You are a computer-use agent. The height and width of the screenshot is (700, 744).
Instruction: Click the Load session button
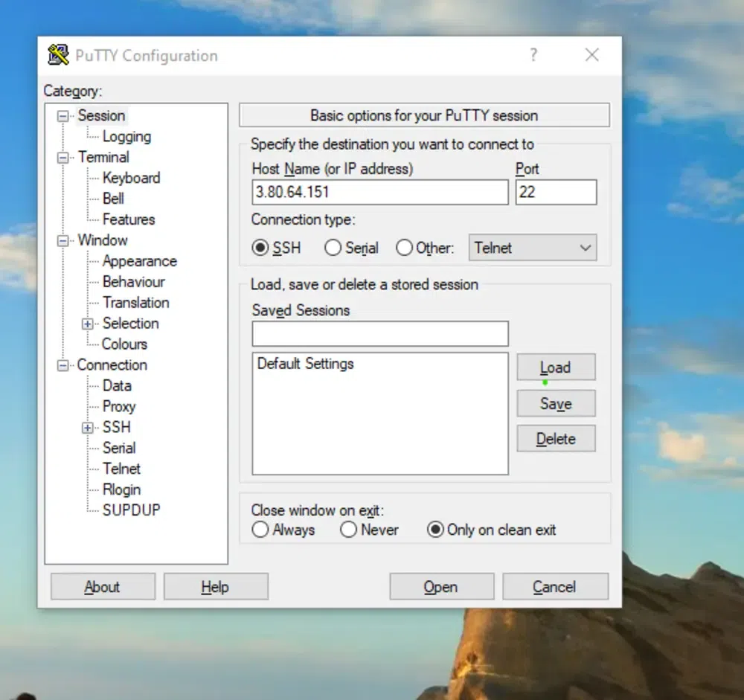[x=556, y=367]
